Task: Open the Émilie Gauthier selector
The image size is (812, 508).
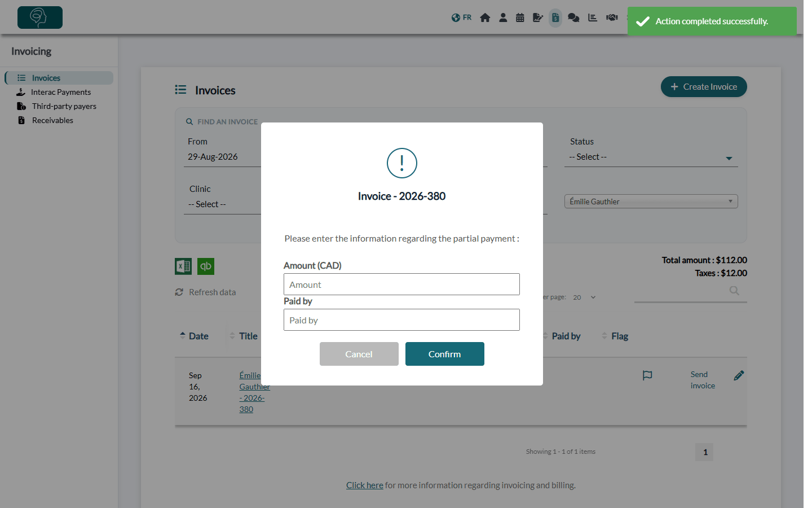Action: (x=651, y=202)
